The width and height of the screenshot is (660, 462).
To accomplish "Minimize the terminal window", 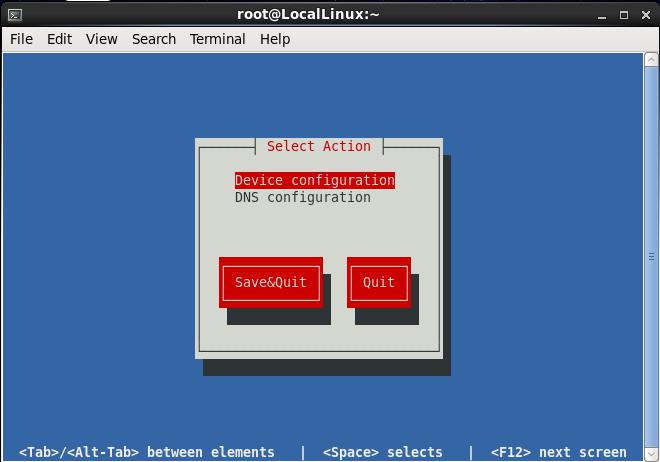I will (602, 16).
